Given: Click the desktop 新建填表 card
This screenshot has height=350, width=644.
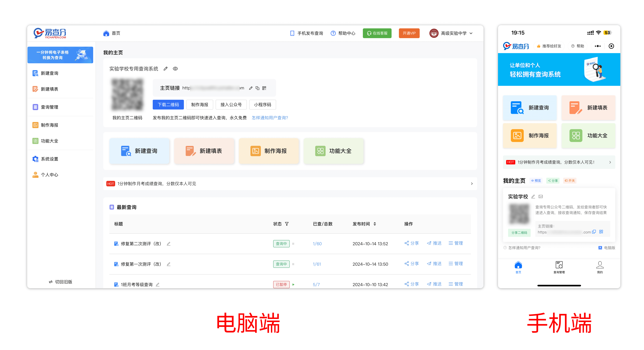Looking at the screenshot, I should point(204,151).
